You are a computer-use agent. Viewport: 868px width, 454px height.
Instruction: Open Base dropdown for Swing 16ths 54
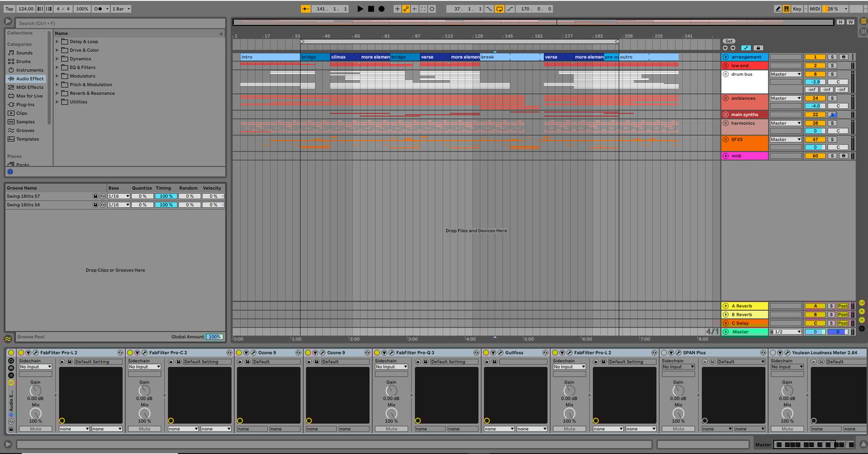point(119,205)
